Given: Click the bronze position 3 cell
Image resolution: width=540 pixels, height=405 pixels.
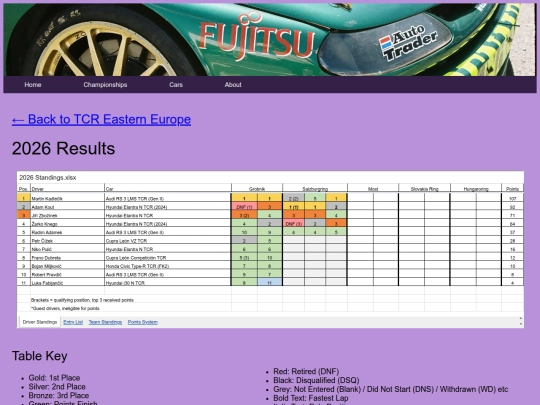Looking at the screenshot, I should pyautogui.click(x=23, y=215).
